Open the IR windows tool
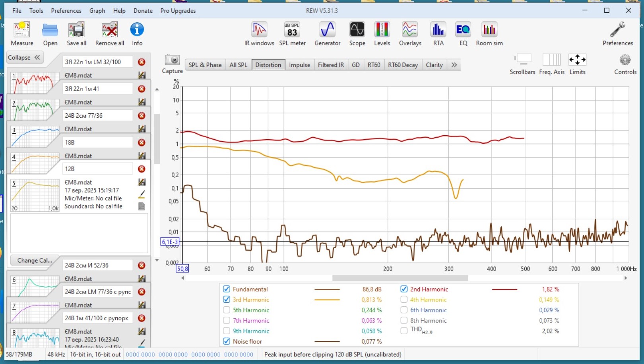Image resolution: width=644 pixels, height=364 pixels. coord(259,34)
